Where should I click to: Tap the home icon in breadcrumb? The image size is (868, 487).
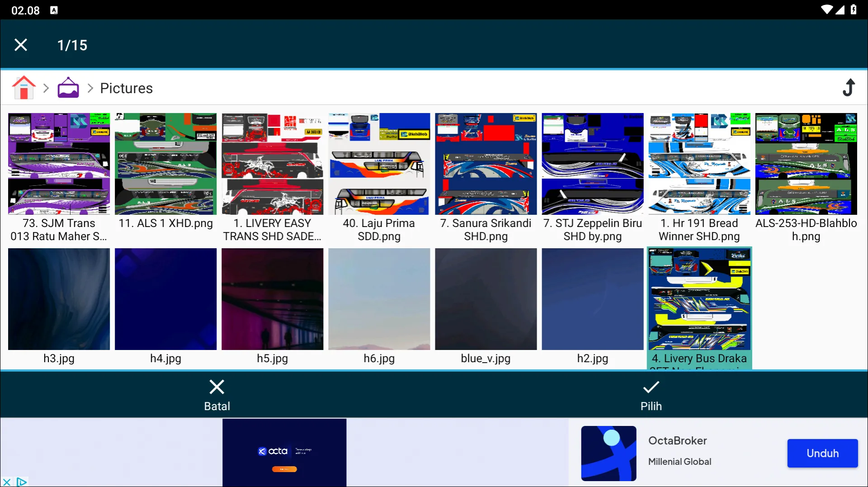[24, 88]
